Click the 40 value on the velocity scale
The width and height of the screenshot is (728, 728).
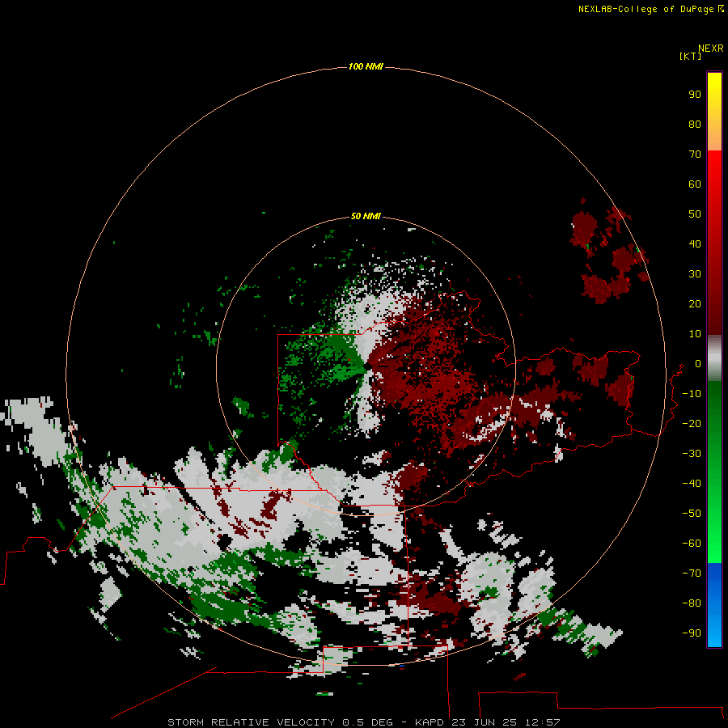(x=695, y=243)
